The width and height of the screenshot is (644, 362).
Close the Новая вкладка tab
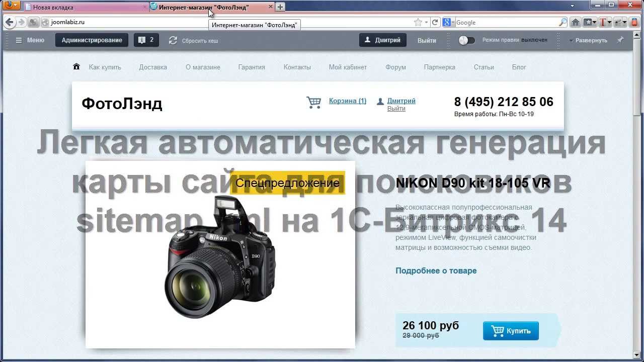tap(145, 7)
